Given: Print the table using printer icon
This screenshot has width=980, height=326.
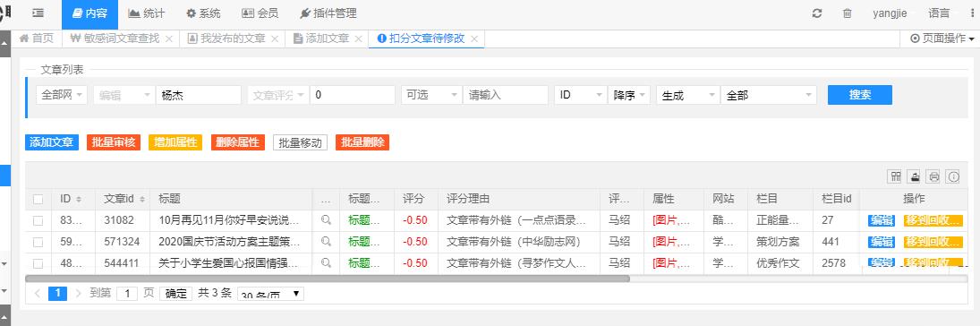Looking at the screenshot, I should 933,176.
